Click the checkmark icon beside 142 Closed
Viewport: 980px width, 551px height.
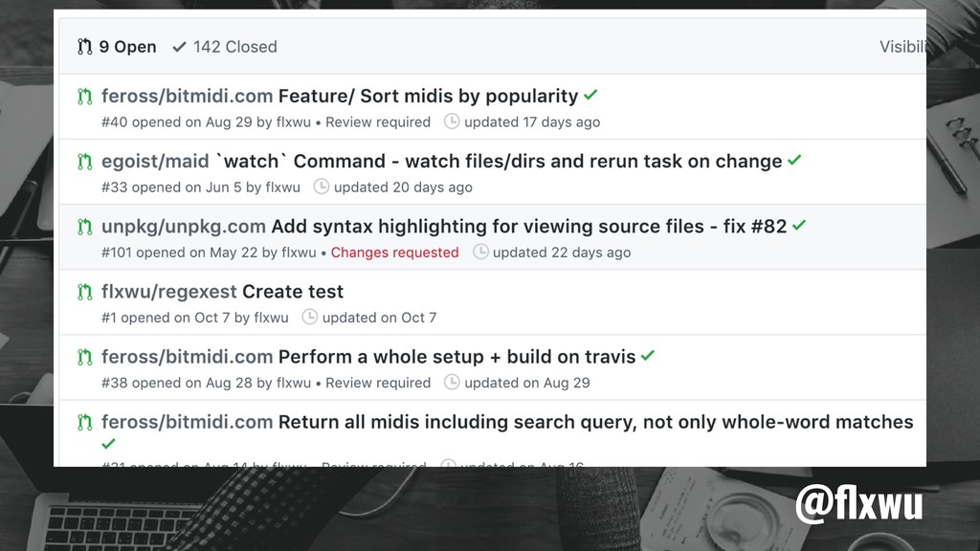[179, 47]
